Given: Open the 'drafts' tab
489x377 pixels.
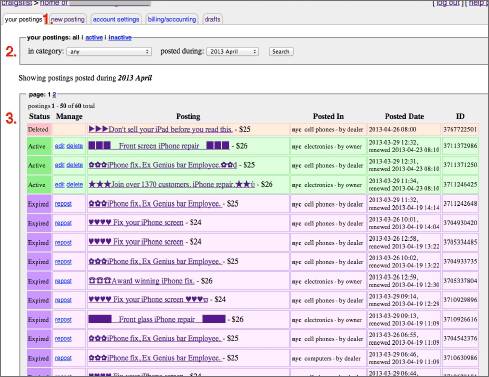Looking at the screenshot, I should point(212,19).
